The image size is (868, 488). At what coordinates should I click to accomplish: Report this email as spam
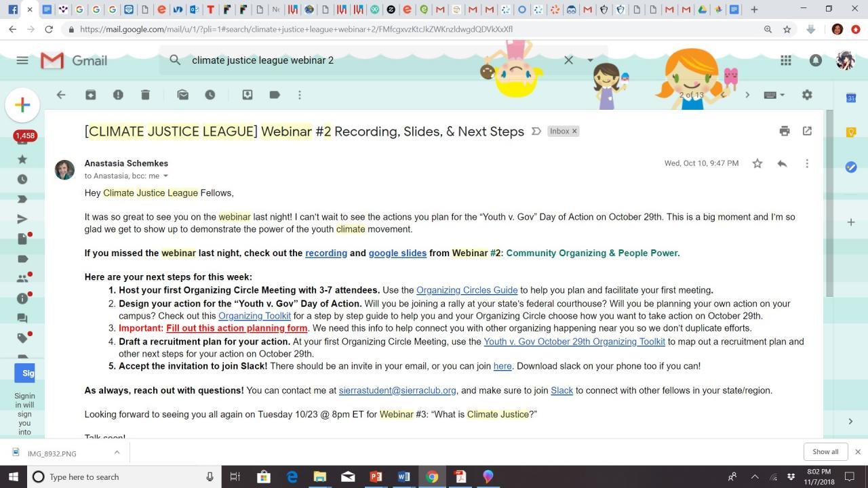118,95
